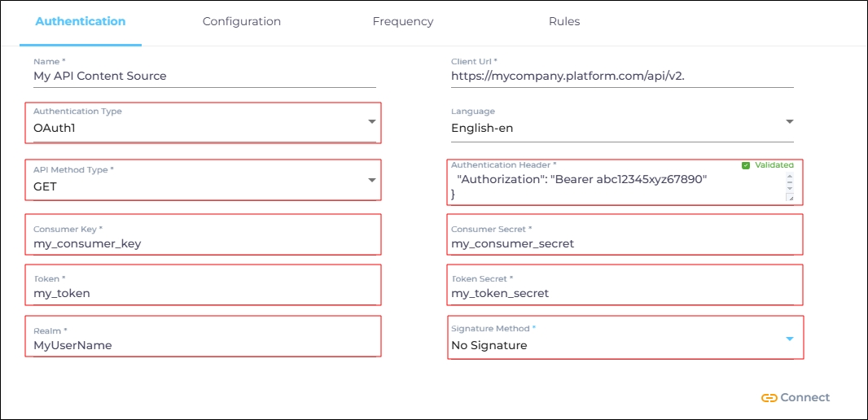
Task: Select the Consumer Secret input
Action: click(624, 243)
